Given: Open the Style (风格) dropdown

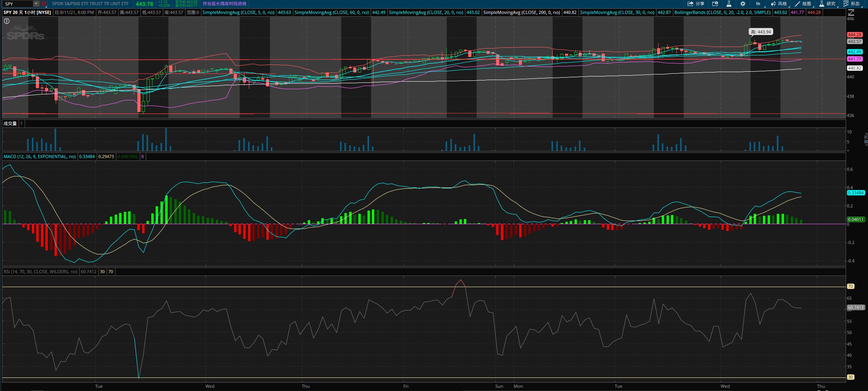Looking at the screenshot, I should point(779,4).
